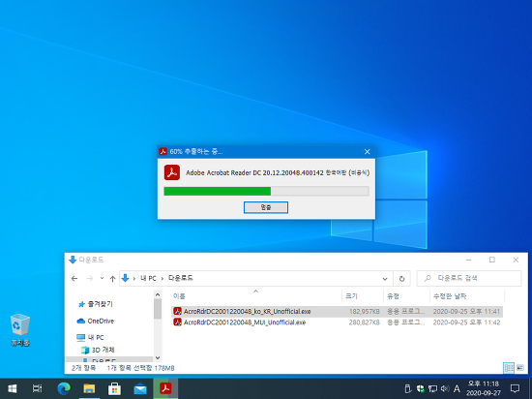532x399 pixels.
Task: Expand the address bar history dropdown
Action: coord(385,279)
